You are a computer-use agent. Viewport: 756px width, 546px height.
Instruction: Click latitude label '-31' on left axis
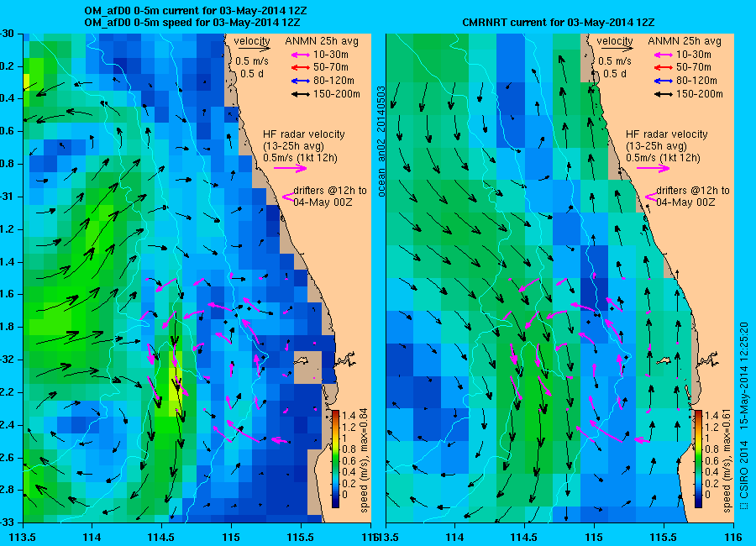(7, 197)
